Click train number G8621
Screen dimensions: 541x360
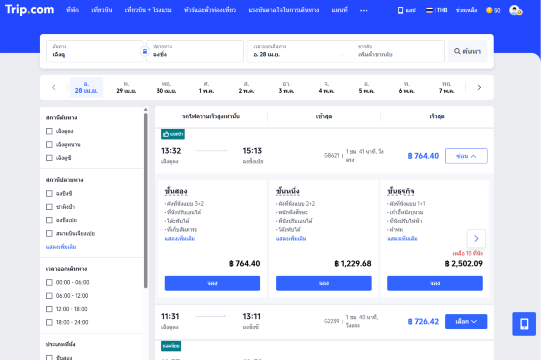(x=332, y=156)
